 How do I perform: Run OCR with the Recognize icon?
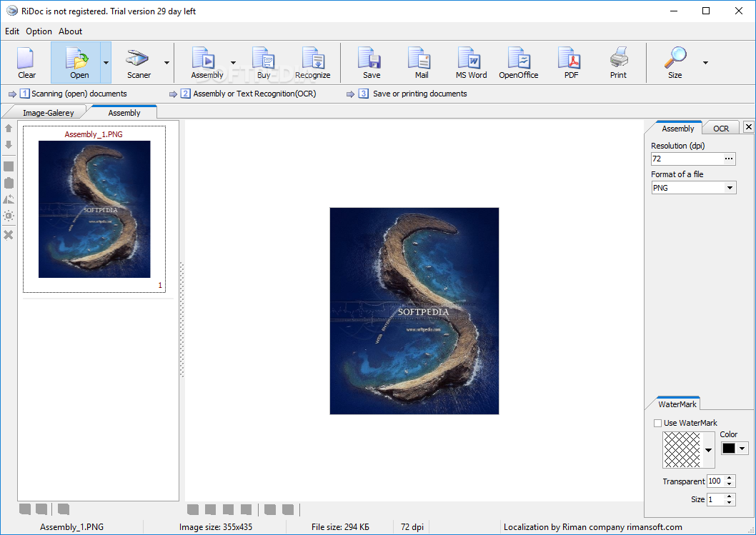click(x=312, y=63)
